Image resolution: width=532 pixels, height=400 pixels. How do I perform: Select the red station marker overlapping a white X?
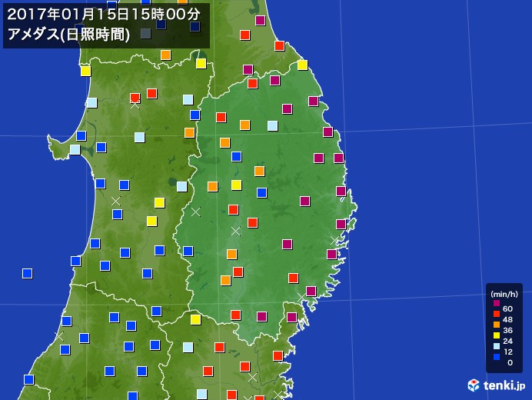(x=135, y=98)
